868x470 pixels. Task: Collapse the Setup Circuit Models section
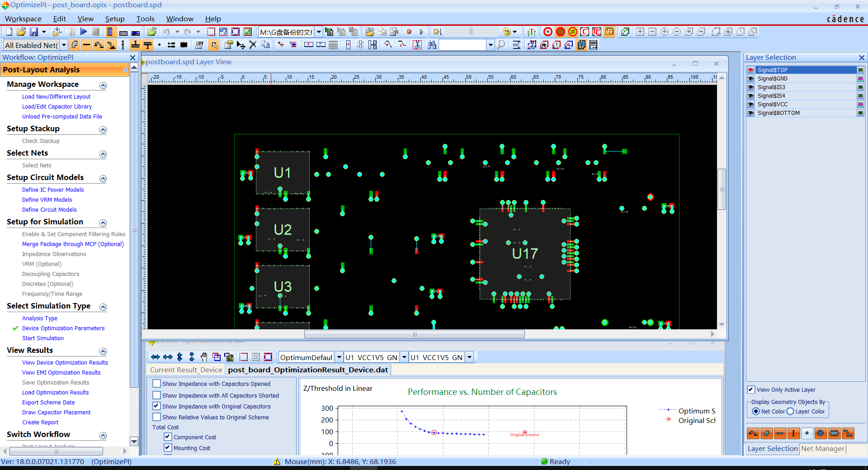pyautogui.click(x=103, y=179)
